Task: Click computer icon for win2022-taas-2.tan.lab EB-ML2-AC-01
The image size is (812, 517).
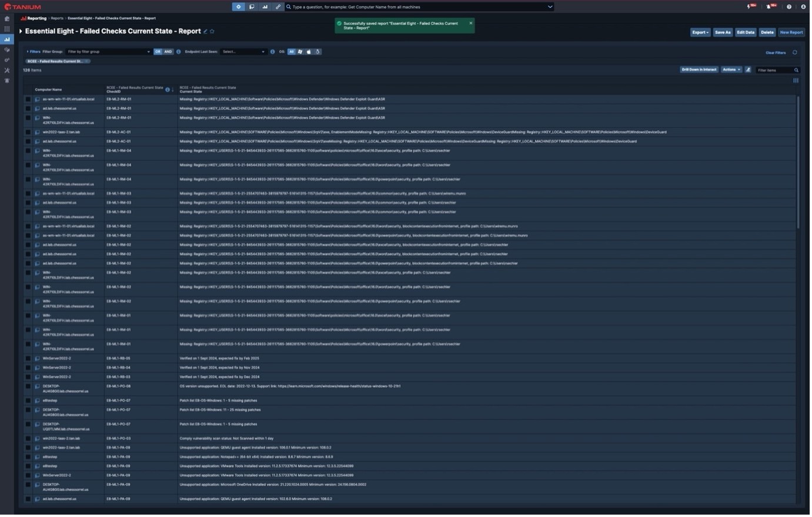Action: tap(38, 133)
